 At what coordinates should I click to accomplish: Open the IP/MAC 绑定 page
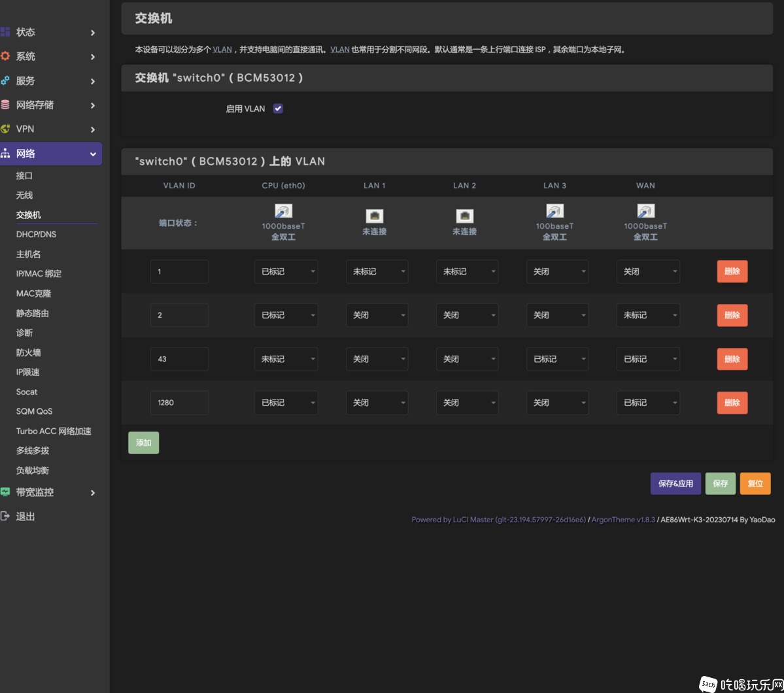[39, 273]
